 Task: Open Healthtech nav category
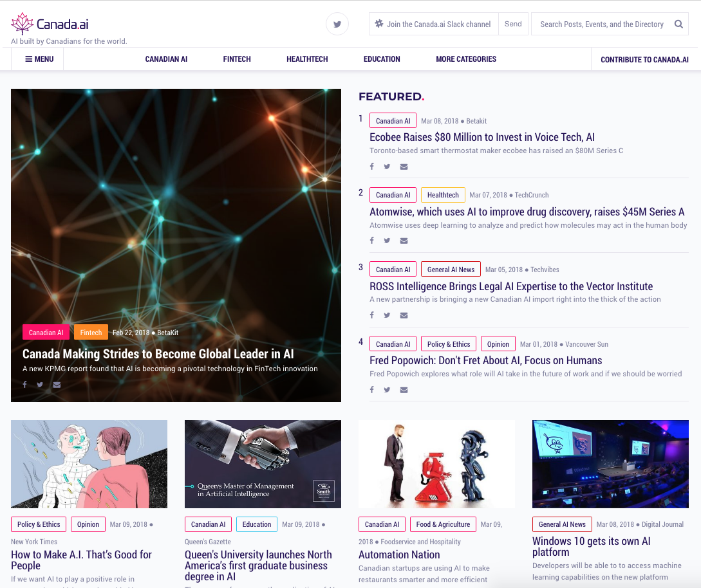(x=307, y=59)
